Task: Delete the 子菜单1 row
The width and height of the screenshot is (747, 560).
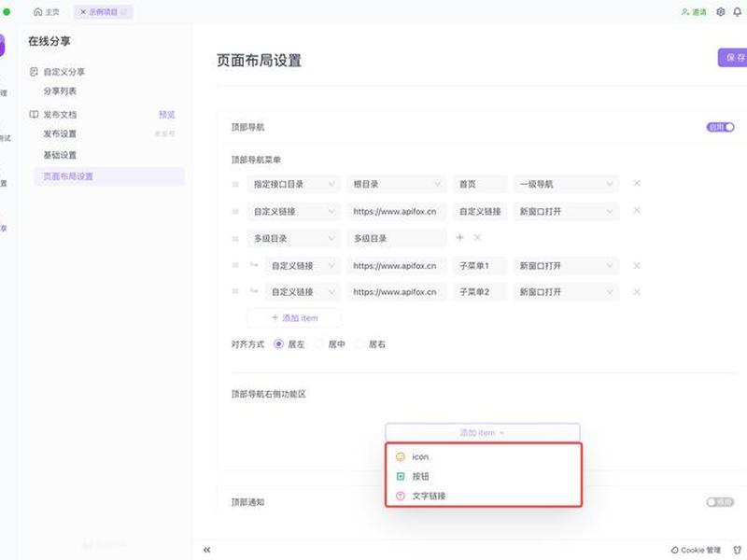Action: click(x=637, y=266)
